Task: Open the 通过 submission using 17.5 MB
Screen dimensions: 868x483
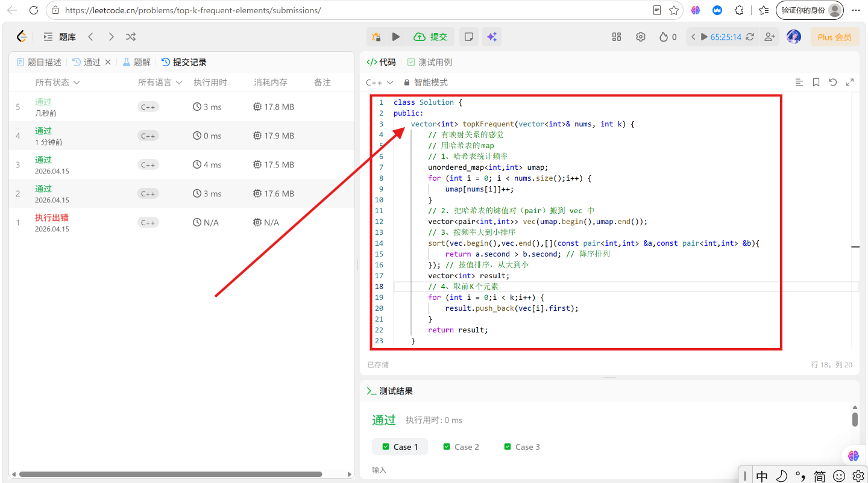Action: click(181, 164)
